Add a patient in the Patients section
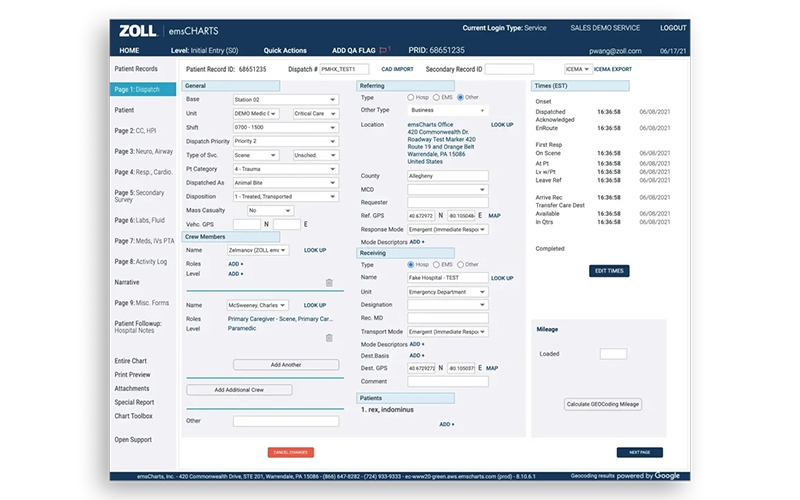 (446, 424)
